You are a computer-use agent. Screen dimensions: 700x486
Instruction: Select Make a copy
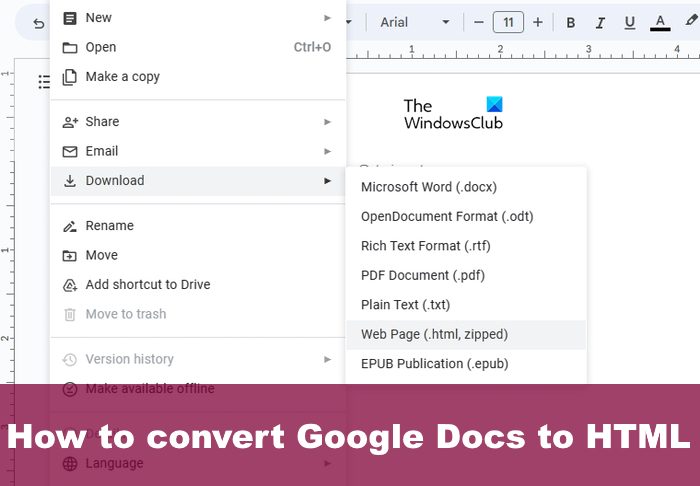[x=198, y=77]
